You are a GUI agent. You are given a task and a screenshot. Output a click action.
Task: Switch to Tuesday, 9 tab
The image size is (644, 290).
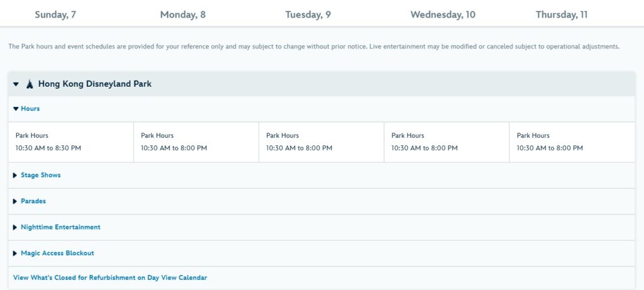(308, 15)
